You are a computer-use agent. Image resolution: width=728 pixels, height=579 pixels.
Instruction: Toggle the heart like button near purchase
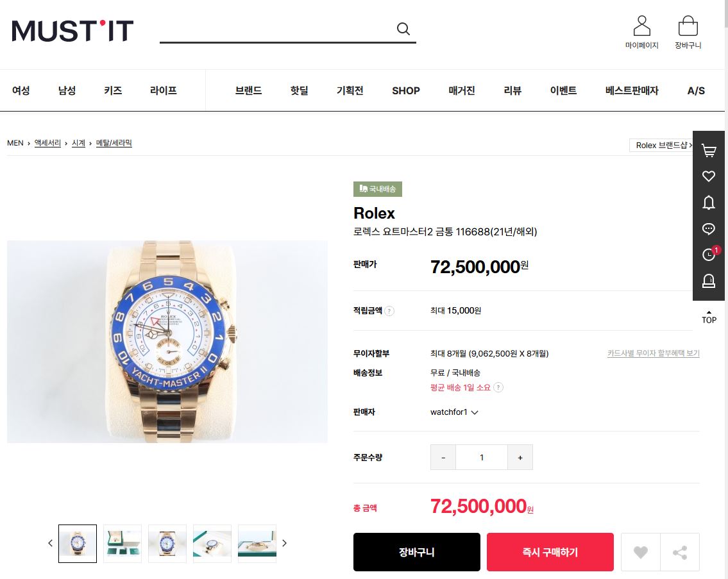click(640, 552)
